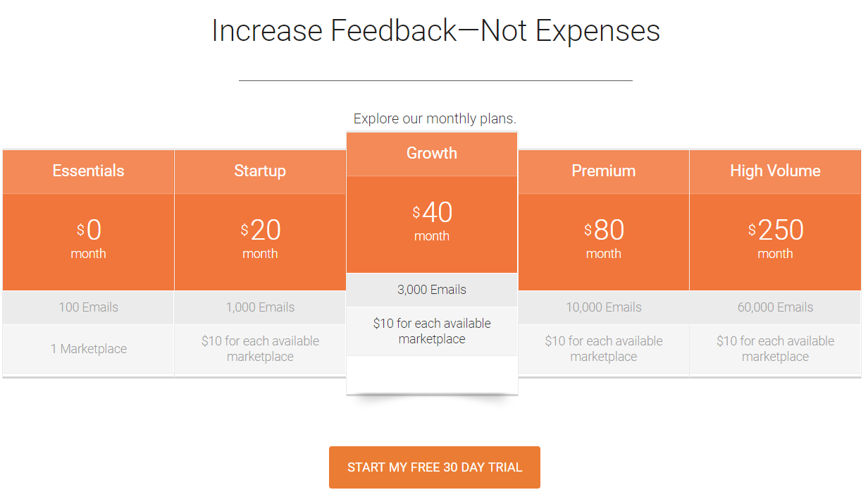Image resolution: width=868 pixels, height=497 pixels.
Task: Select the High Volume plan header
Action: 775,171
